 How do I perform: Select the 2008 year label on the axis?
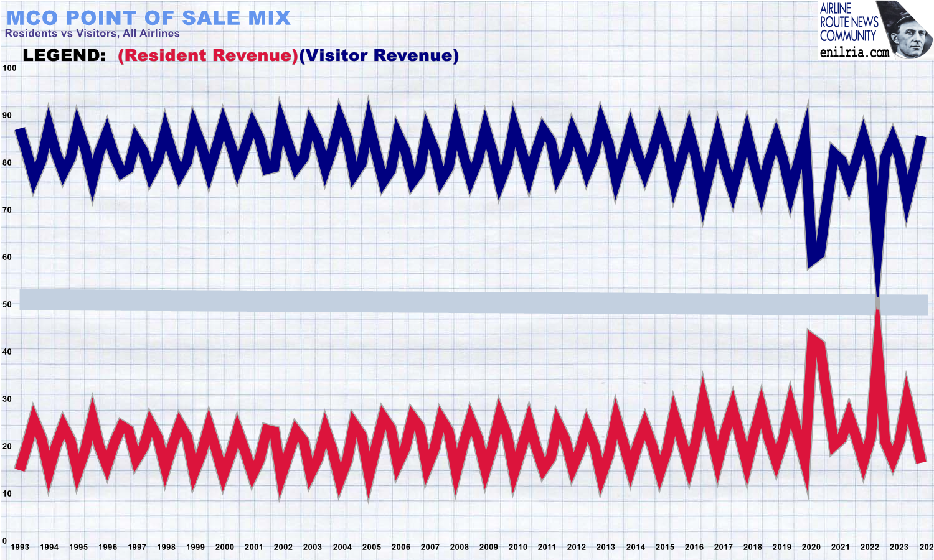460,547
